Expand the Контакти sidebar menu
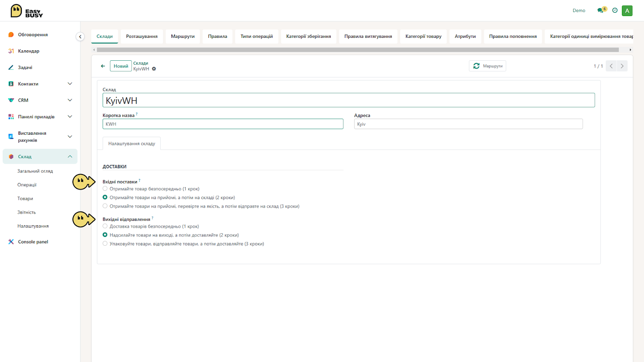Screen dimensions: 644x362 pos(70,84)
